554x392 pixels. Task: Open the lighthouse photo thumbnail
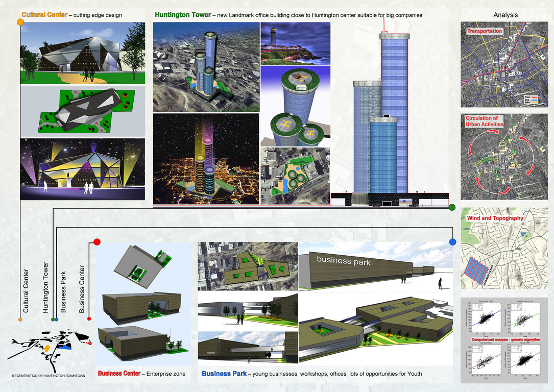[295, 43]
